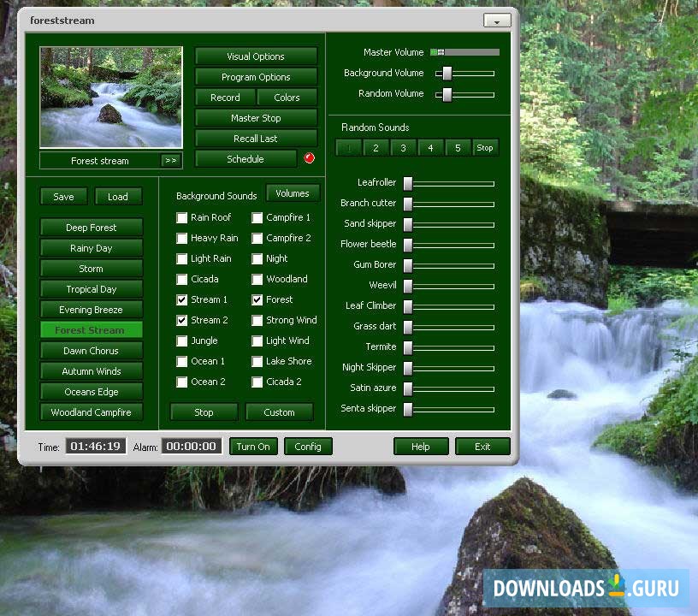Image resolution: width=698 pixels, height=616 pixels.
Task: Open the title bar dropdown arrow
Action: pos(497,21)
